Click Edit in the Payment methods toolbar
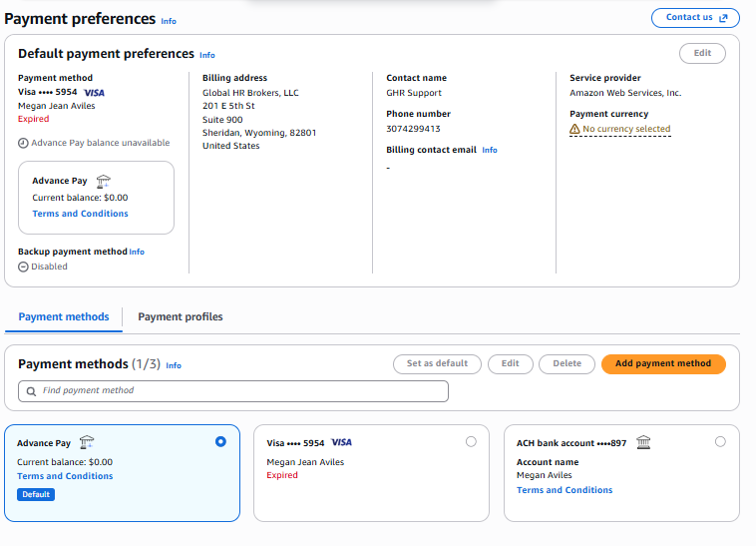The width and height of the screenshot is (756, 546). coord(510,363)
